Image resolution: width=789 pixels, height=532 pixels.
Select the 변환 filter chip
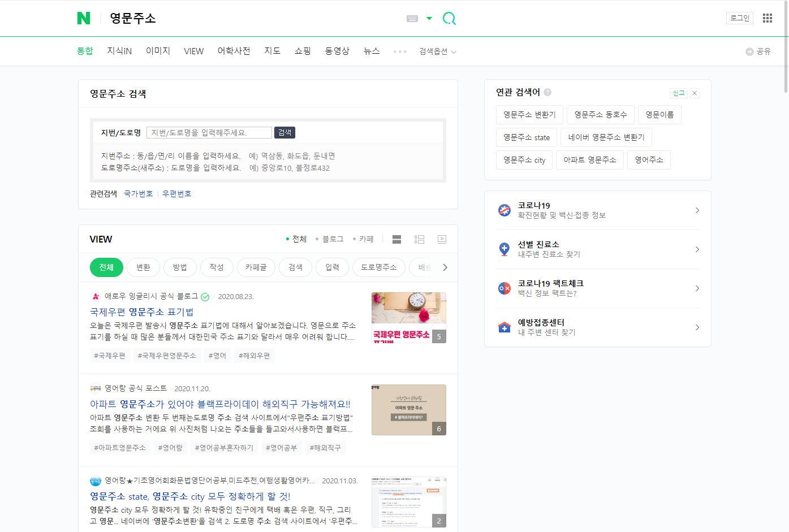[x=143, y=267]
